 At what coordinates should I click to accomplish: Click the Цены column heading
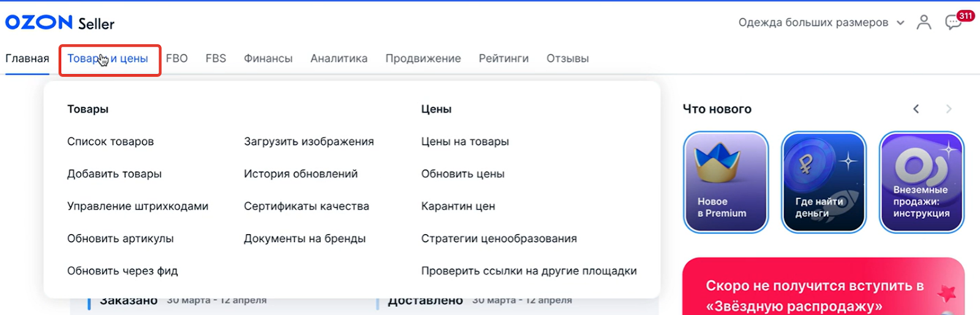tap(436, 109)
